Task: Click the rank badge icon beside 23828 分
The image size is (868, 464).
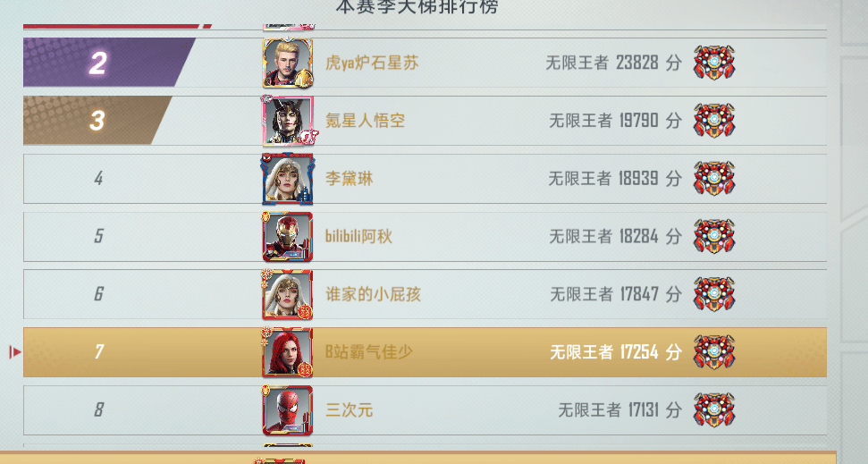Action: (x=714, y=63)
